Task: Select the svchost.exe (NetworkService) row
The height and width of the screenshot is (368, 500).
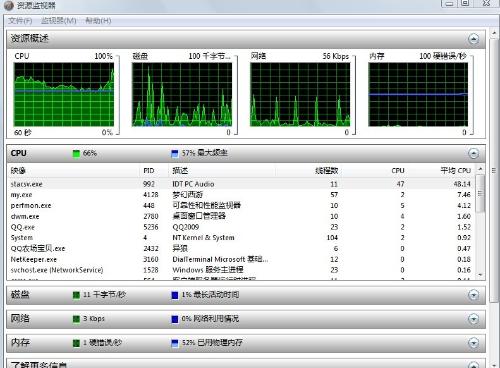Action: coord(241,270)
